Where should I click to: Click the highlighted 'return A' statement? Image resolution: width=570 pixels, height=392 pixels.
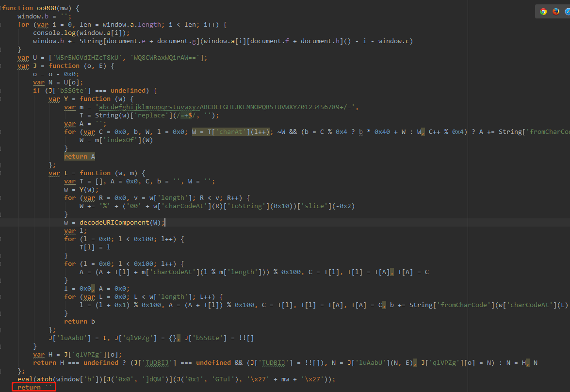[x=79, y=157]
